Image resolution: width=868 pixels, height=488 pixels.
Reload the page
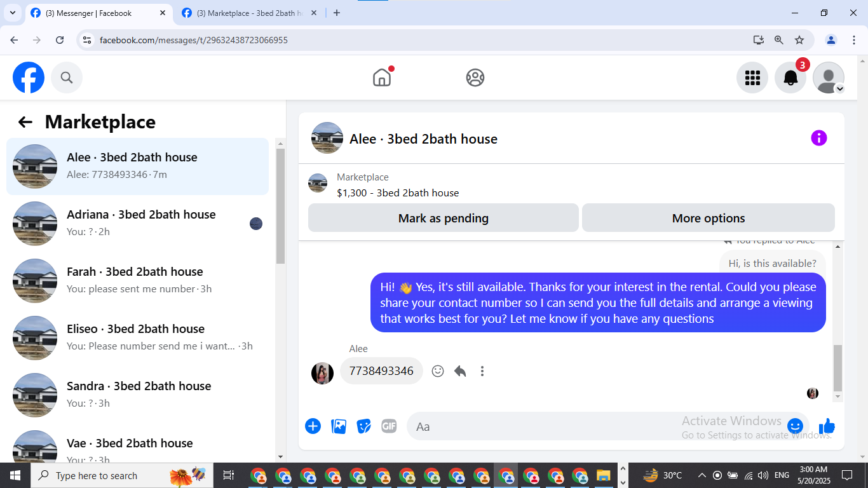(60, 40)
